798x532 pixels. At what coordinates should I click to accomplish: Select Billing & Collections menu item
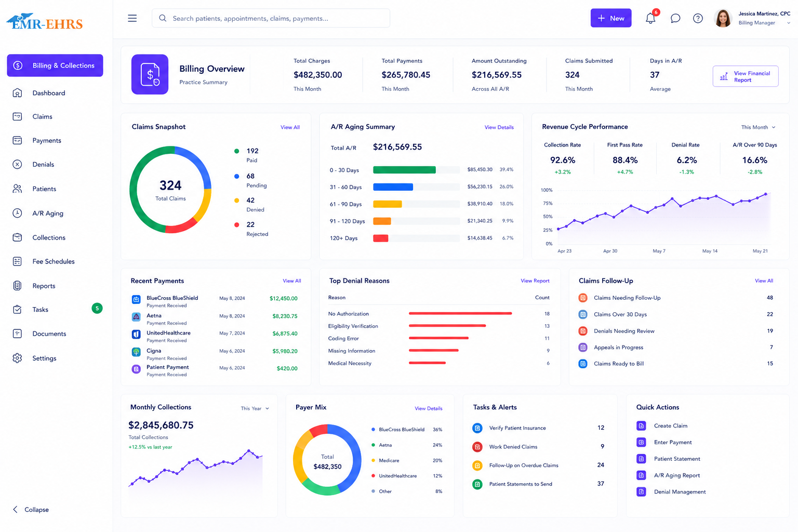(x=55, y=65)
